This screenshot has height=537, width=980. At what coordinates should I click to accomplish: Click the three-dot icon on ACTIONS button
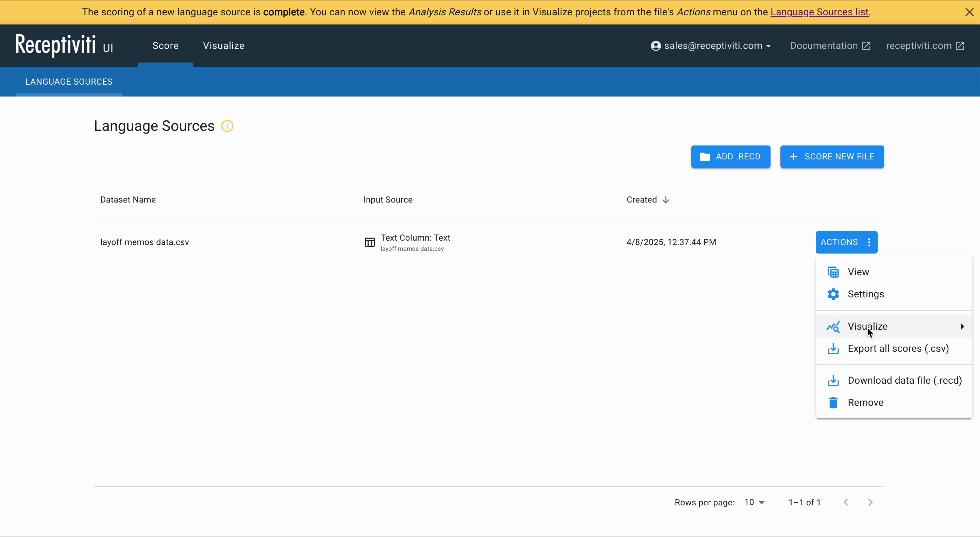tap(869, 242)
